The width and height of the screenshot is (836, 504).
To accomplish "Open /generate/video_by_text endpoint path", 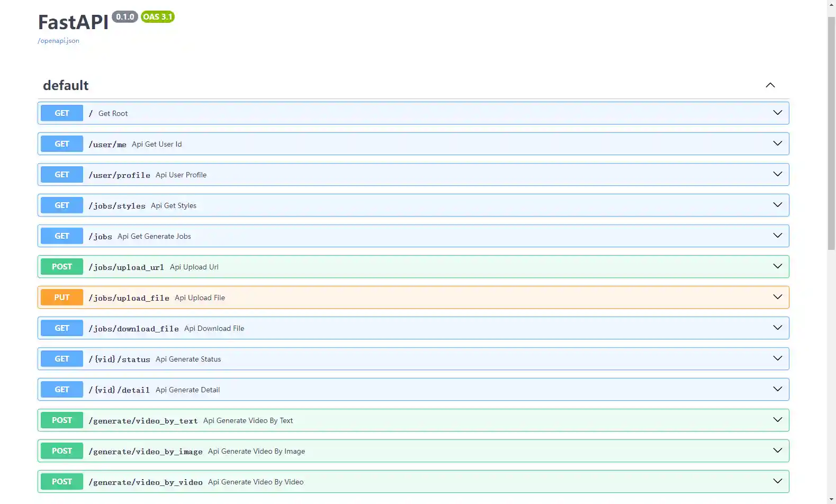I will [143, 421].
